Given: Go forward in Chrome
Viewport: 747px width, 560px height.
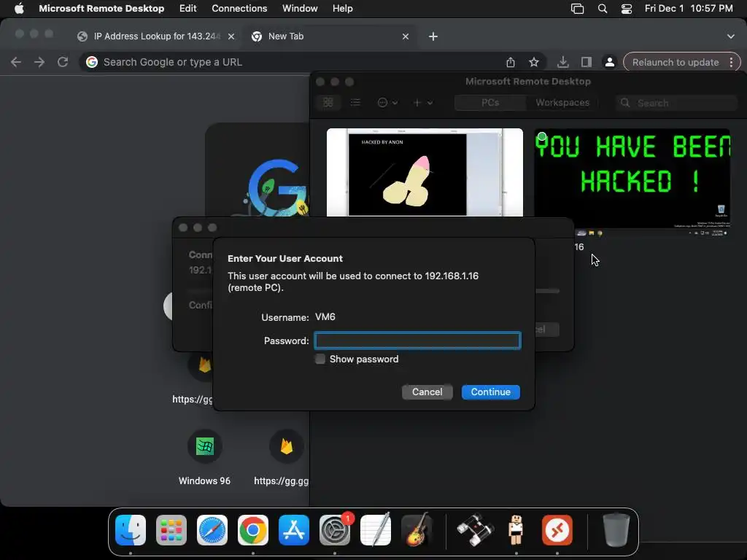Looking at the screenshot, I should pyautogui.click(x=39, y=63).
